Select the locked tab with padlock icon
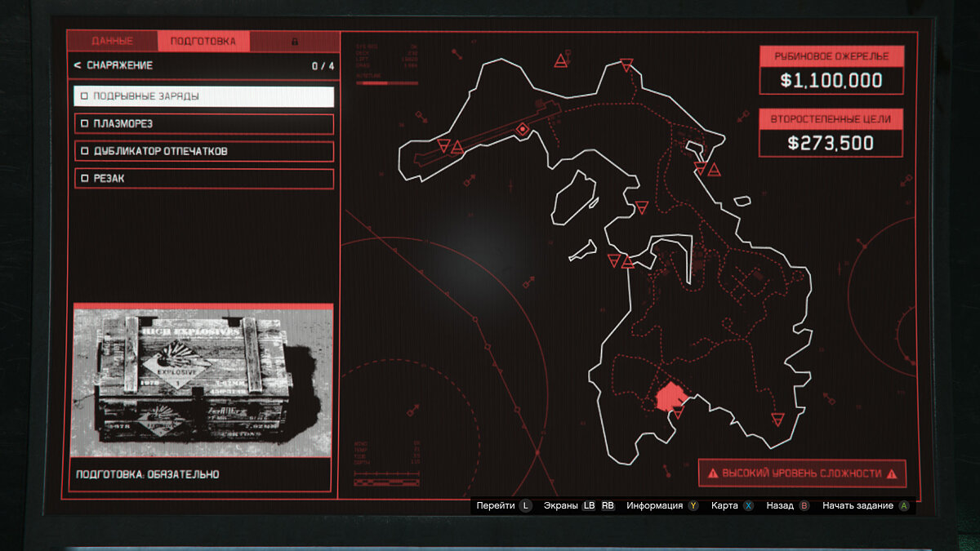The width and height of the screenshot is (980, 551). click(295, 41)
